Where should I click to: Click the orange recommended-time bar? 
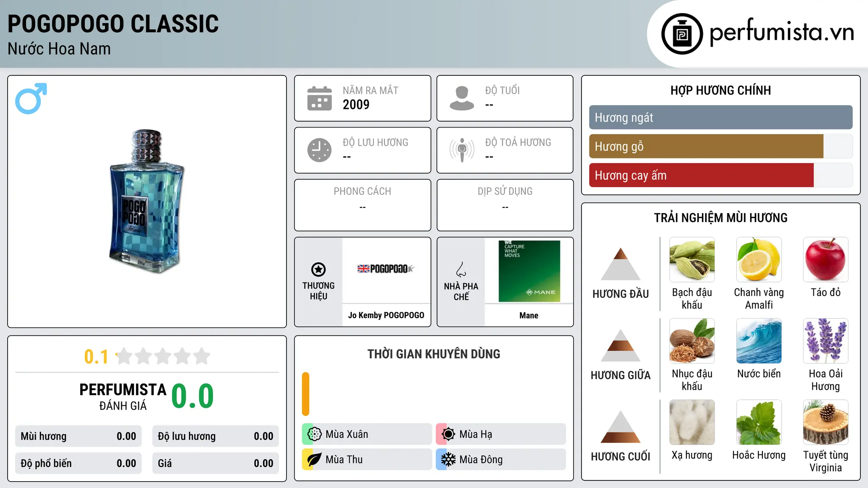(306, 394)
